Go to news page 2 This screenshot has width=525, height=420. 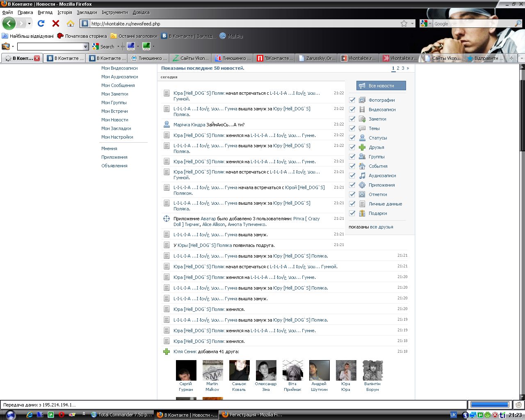(x=398, y=68)
